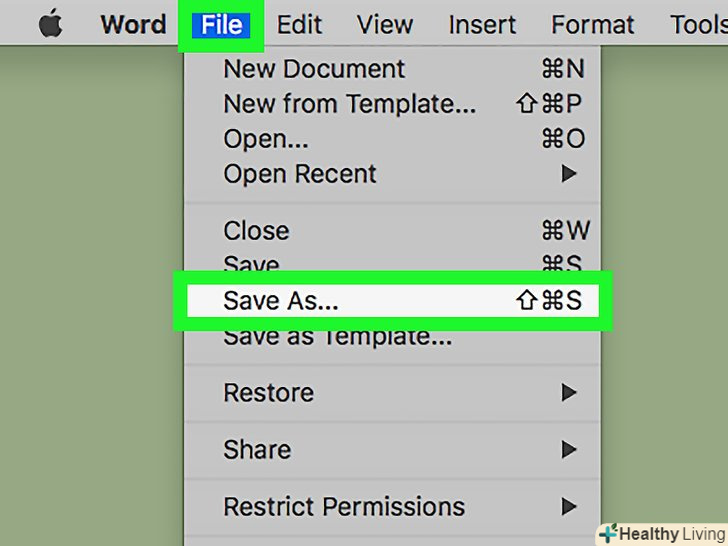Choose Save as Template... option

pos(337,337)
